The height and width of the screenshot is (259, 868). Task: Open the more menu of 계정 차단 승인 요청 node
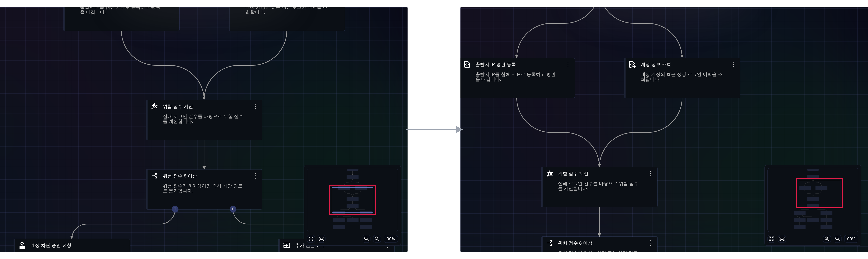(x=123, y=245)
